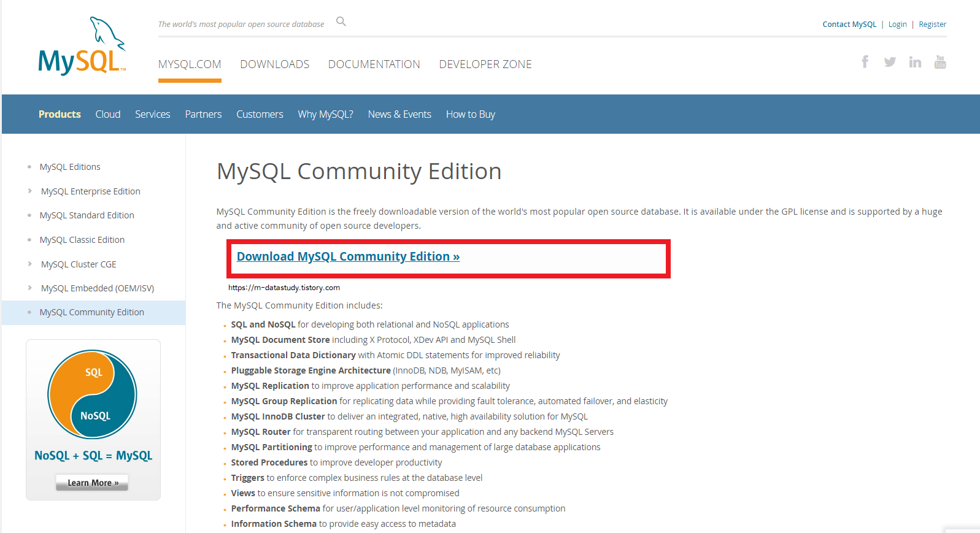Image resolution: width=980 pixels, height=533 pixels.
Task: Open MySQL Twitter icon
Action: click(x=890, y=62)
